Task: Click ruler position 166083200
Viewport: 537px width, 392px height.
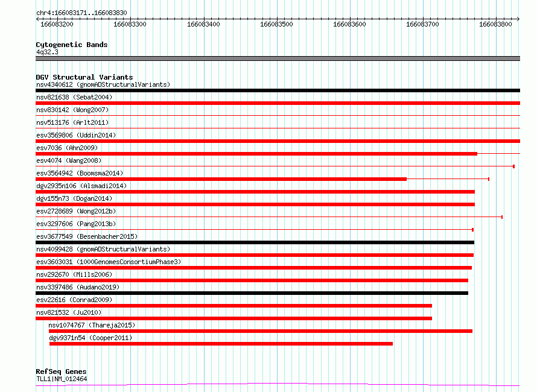Action: 57,24
